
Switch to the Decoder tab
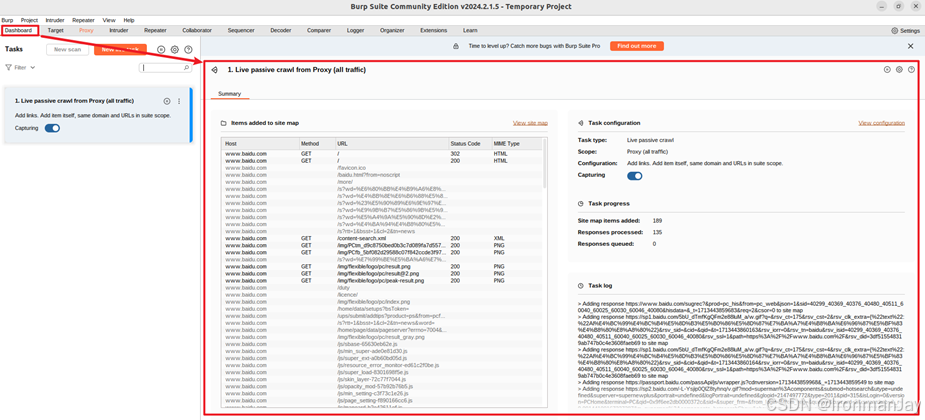tap(281, 30)
